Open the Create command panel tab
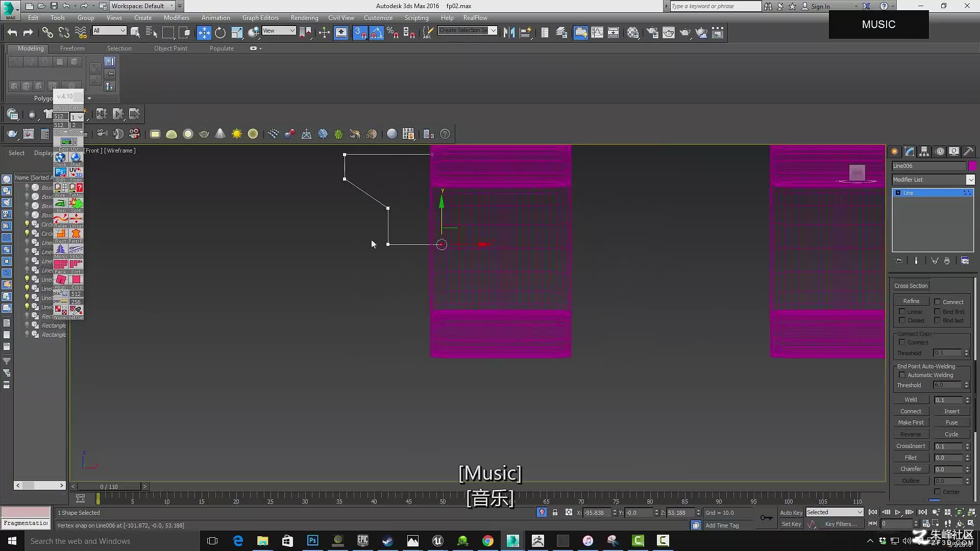980x551 pixels. [x=894, y=152]
